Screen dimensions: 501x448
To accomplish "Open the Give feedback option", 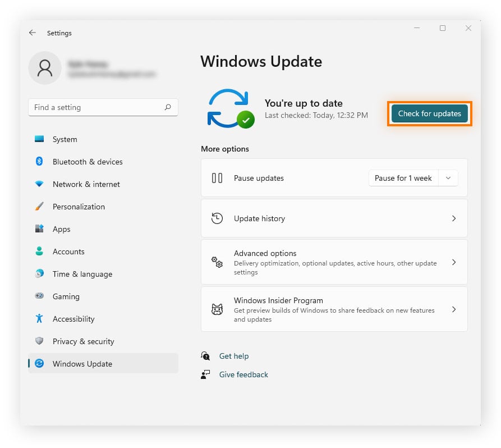I will tap(243, 374).
